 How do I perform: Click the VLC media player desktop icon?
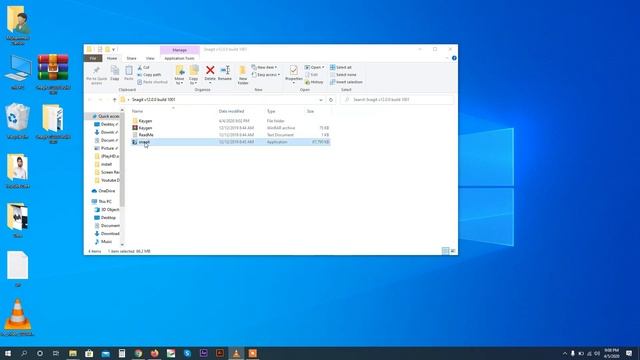pyautogui.click(x=18, y=318)
